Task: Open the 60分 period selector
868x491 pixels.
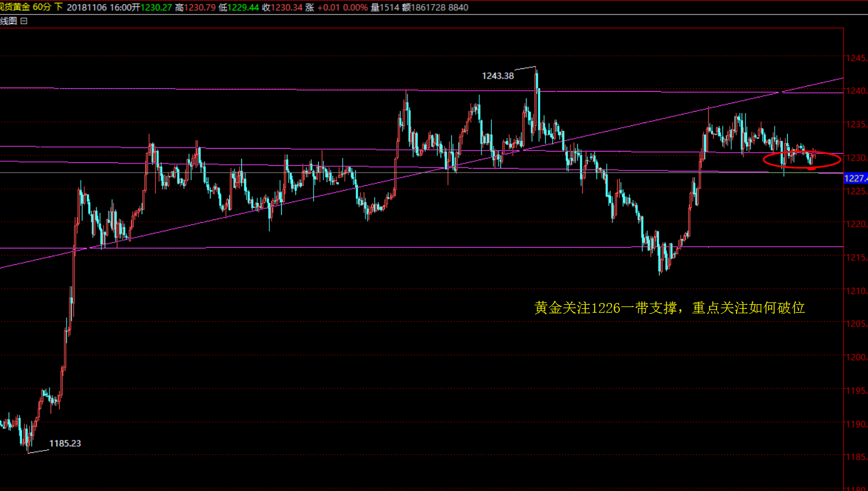Action: 42,7
